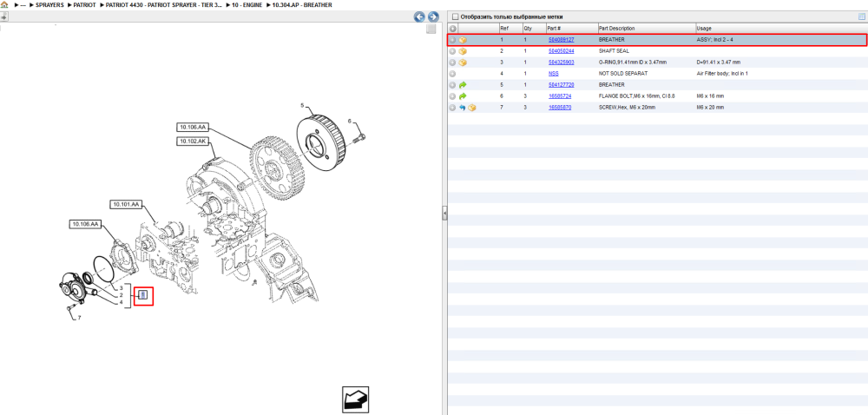Select callout number 3 in the diagram

coord(121,288)
